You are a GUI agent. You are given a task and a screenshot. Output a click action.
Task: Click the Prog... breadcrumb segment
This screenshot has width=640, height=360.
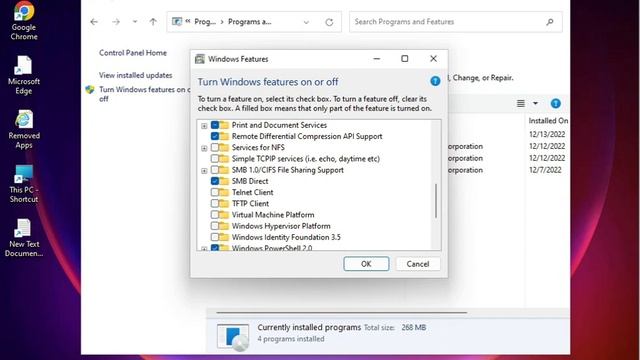(205, 22)
